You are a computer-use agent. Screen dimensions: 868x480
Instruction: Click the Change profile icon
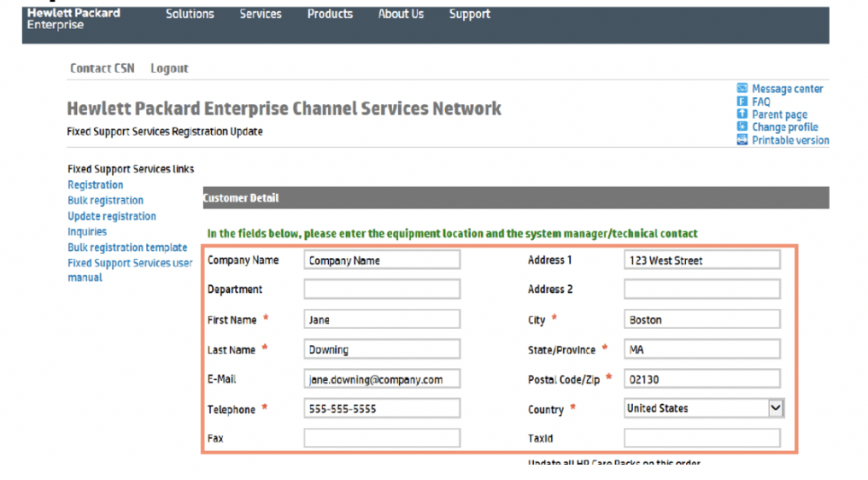click(x=742, y=126)
